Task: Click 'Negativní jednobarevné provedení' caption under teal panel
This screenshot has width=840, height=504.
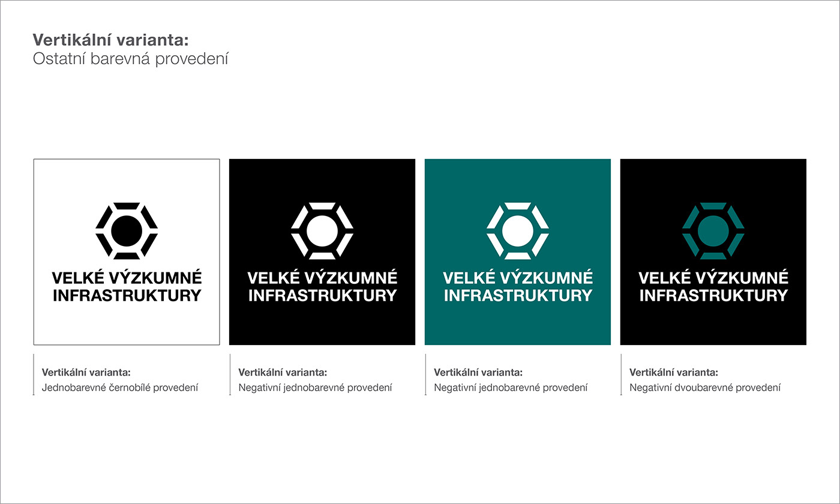Action: [x=511, y=388]
